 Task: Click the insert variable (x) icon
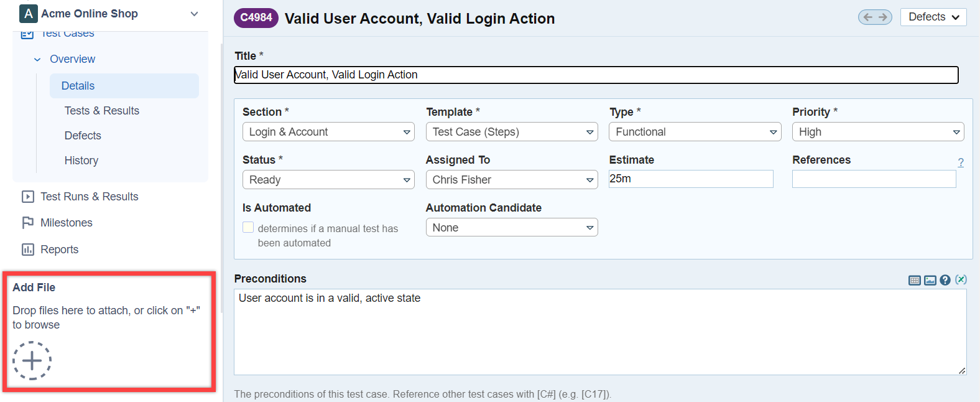point(961,279)
